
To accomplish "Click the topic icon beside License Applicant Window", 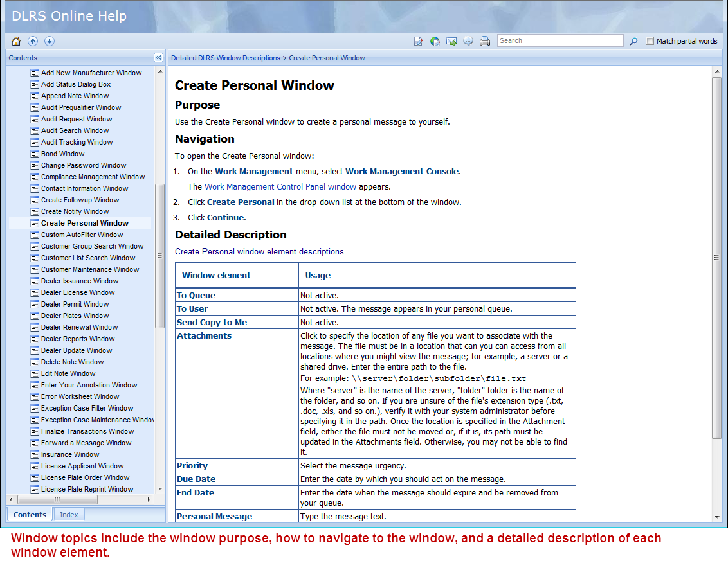I will click(x=34, y=467).
